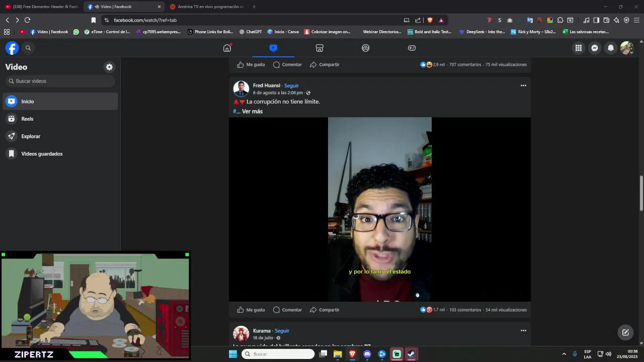644x362 pixels.
Task: Open the notifications bell
Action: 611,48
